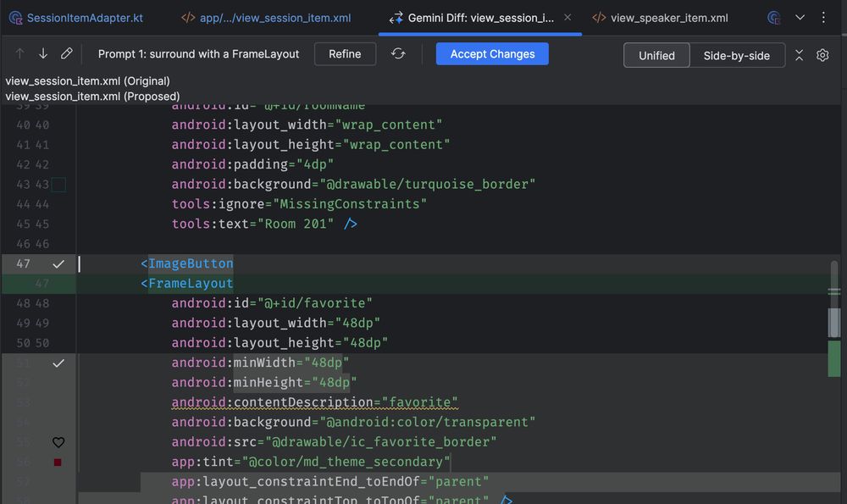Jump to previous difference with the up arrow
Image resolution: width=847 pixels, height=504 pixels.
[x=19, y=54]
